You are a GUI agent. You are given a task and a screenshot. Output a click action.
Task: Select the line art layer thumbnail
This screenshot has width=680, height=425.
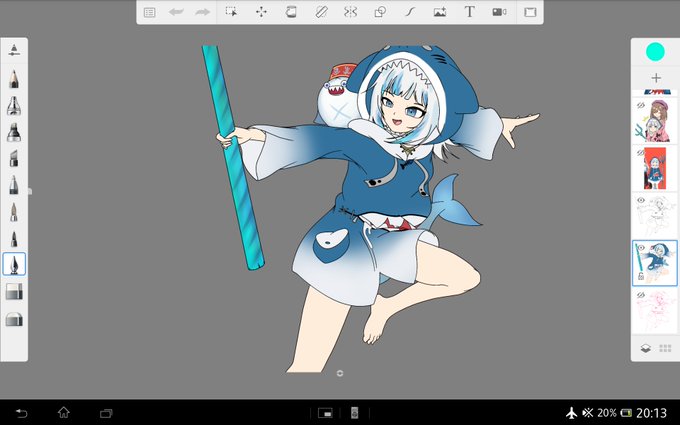tap(654, 216)
